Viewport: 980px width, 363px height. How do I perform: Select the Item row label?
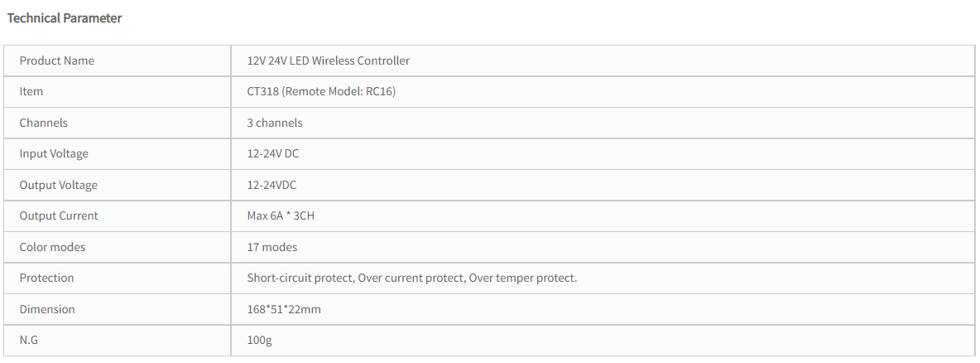pyautogui.click(x=31, y=91)
